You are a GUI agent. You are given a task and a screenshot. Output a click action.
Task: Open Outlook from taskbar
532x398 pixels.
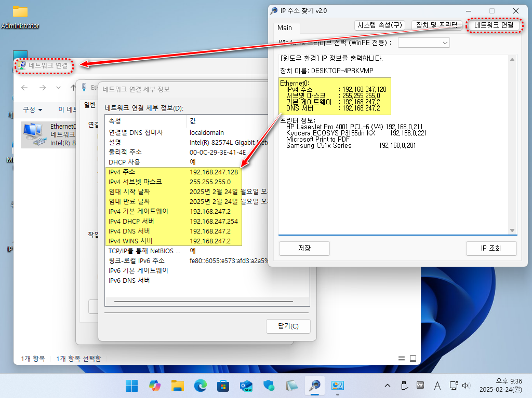[x=246, y=386]
